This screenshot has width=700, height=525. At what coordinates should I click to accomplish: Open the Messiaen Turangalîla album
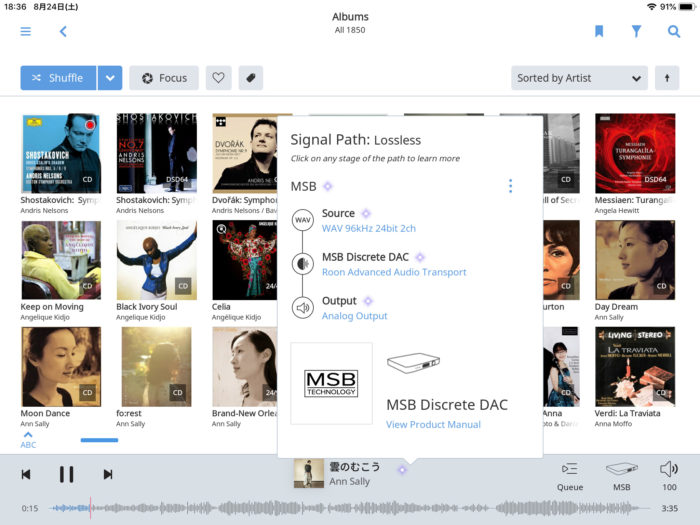click(x=635, y=153)
